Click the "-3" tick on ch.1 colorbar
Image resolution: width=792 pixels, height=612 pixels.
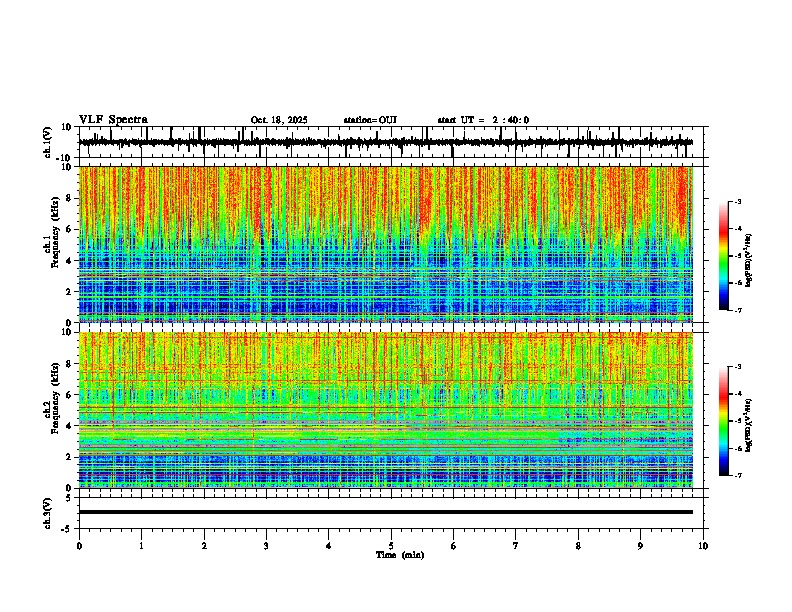[738, 202]
